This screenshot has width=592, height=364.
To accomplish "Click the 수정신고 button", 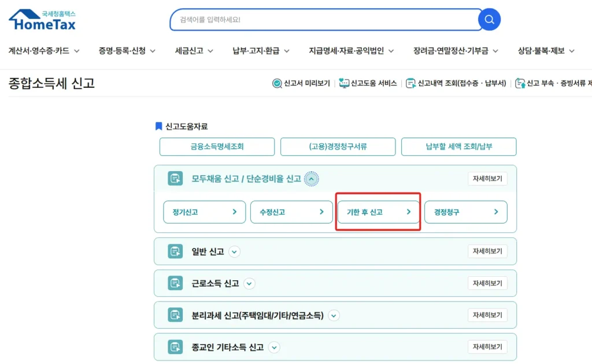I will coord(291,212).
